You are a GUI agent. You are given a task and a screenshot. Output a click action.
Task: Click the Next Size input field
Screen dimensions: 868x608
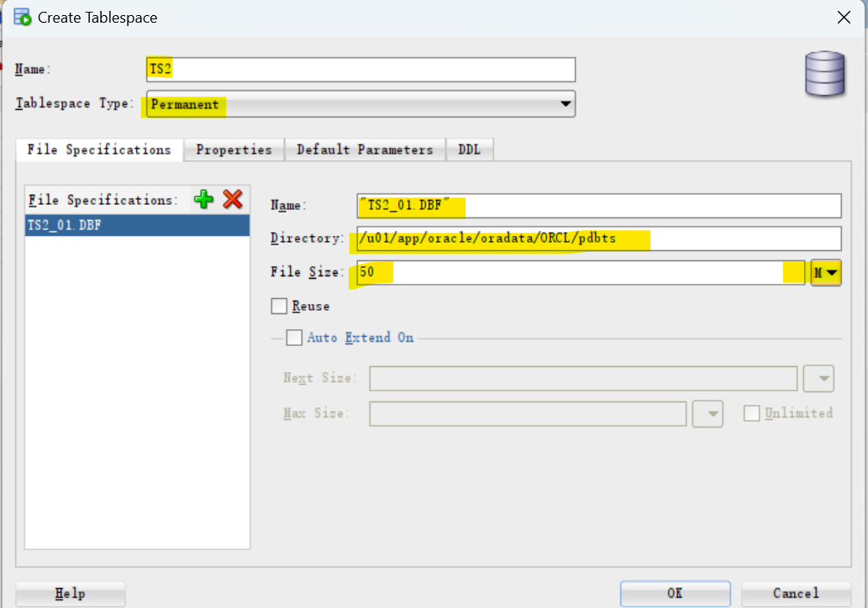point(583,379)
